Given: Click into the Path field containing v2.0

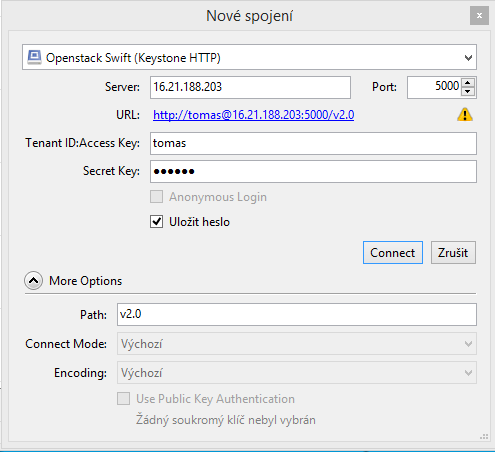Looking at the screenshot, I should pos(297,314).
